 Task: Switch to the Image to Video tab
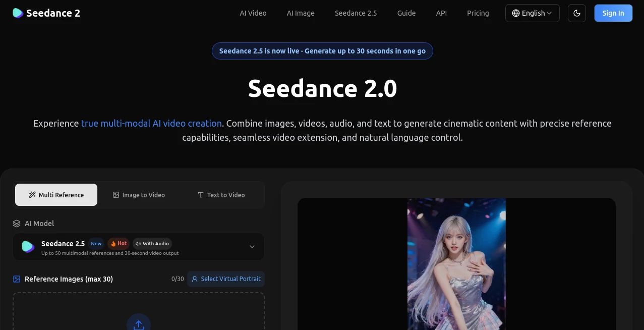(139, 195)
